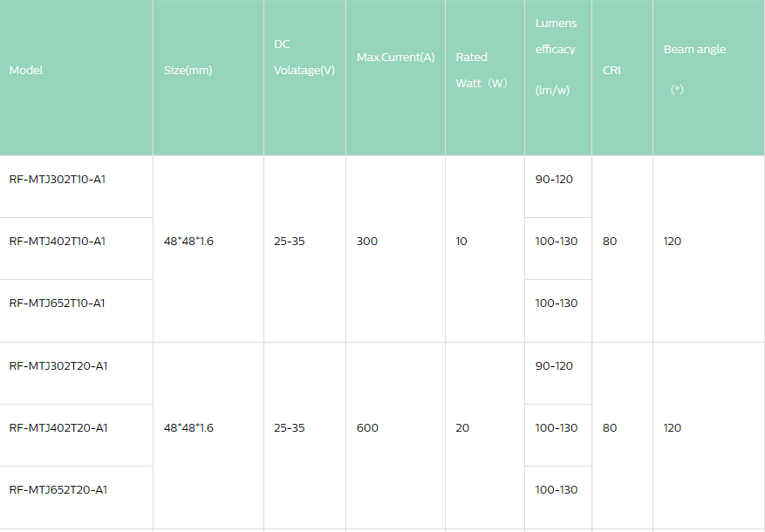
Task: Click the Rated Watt (W) header
Action: coord(481,70)
